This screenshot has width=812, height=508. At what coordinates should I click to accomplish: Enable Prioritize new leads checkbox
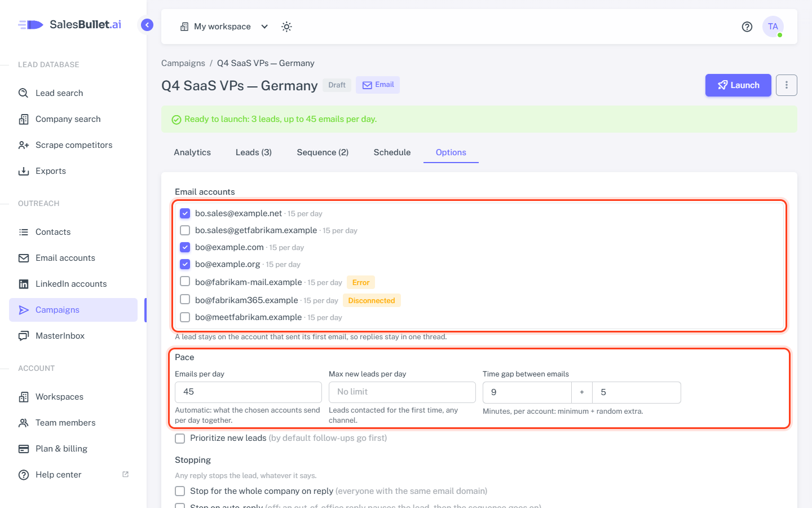(x=180, y=439)
